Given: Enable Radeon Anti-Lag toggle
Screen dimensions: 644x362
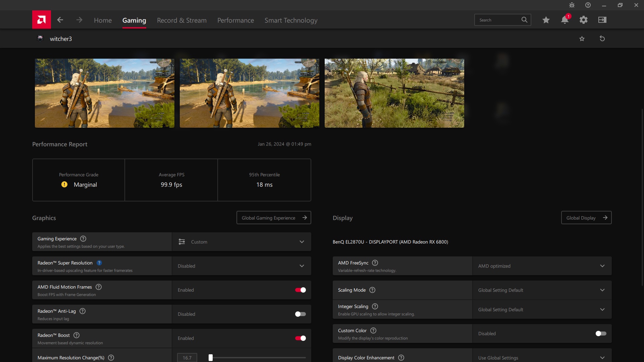Looking at the screenshot, I should click(x=300, y=314).
